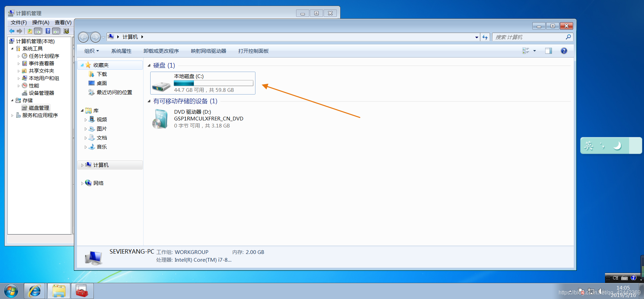Click the Up one level folder icon
644x299 pixels.
[x=30, y=31]
